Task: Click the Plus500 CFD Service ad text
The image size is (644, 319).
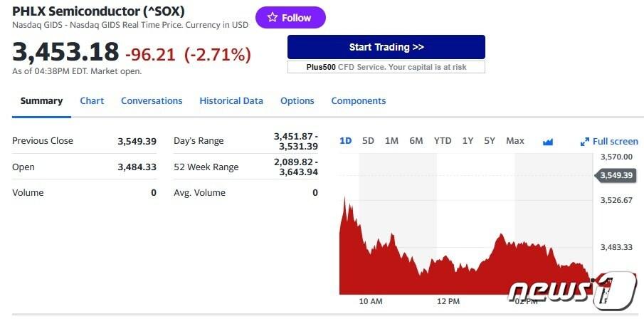Action: (x=386, y=67)
